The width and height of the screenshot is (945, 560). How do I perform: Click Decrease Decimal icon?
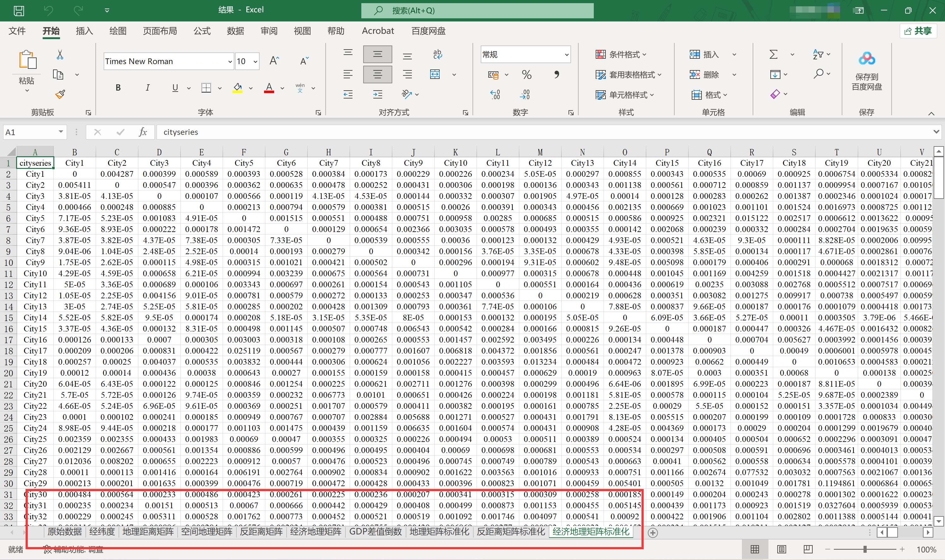[525, 94]
